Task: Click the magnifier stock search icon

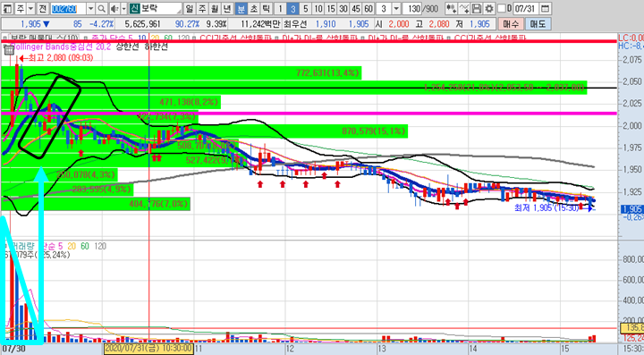Action: coord(101,8)
